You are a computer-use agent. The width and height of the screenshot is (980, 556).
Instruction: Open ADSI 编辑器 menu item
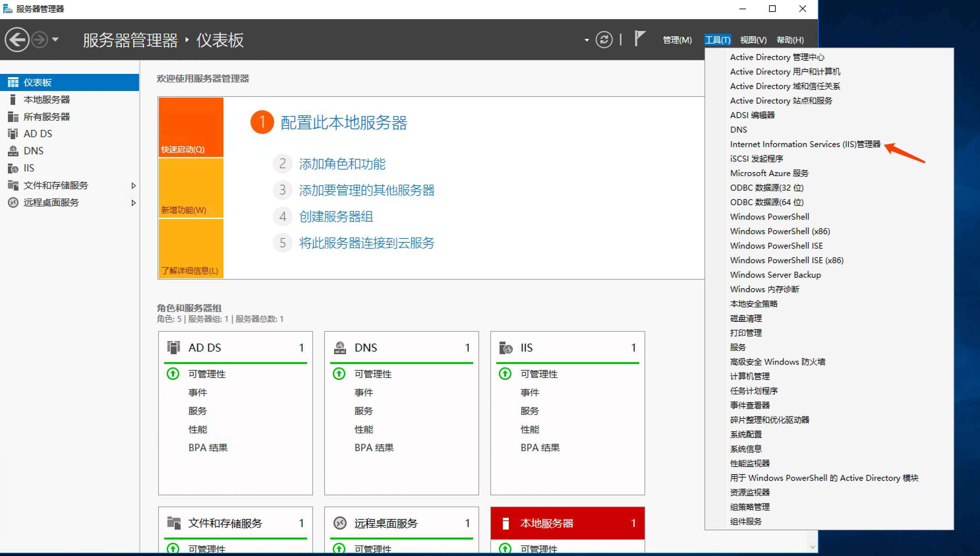click(752, 115)
